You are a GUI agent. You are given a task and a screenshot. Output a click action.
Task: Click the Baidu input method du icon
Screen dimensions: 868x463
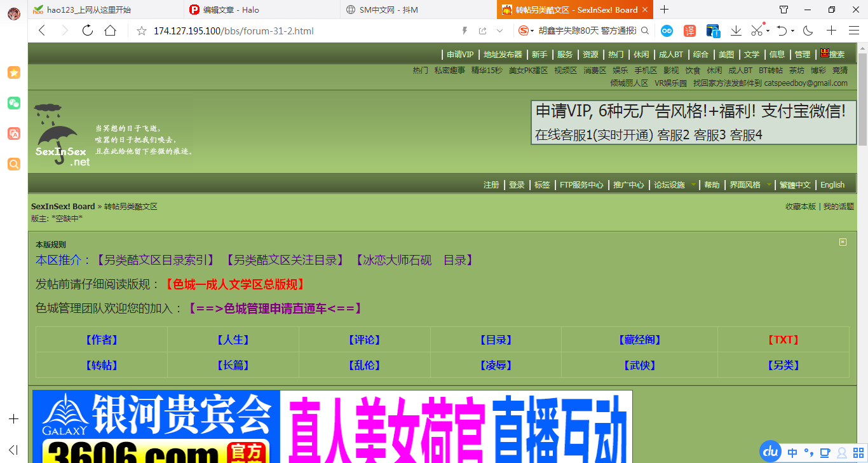tap(771, 452)
